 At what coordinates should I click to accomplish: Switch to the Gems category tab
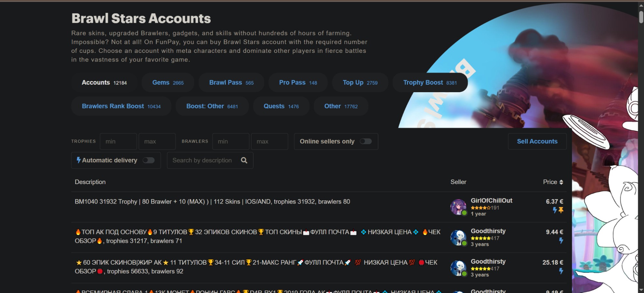168,83
